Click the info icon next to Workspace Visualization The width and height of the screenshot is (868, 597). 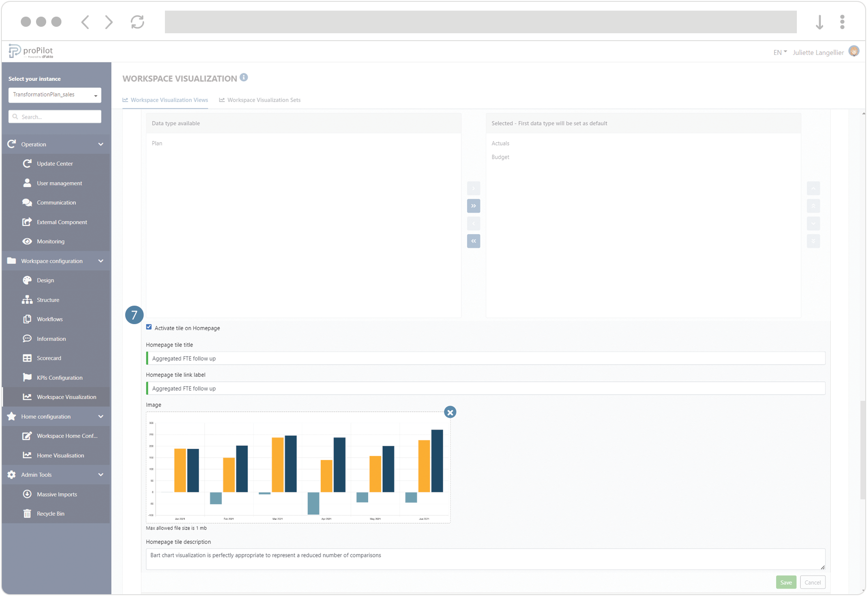coord(244,77)
